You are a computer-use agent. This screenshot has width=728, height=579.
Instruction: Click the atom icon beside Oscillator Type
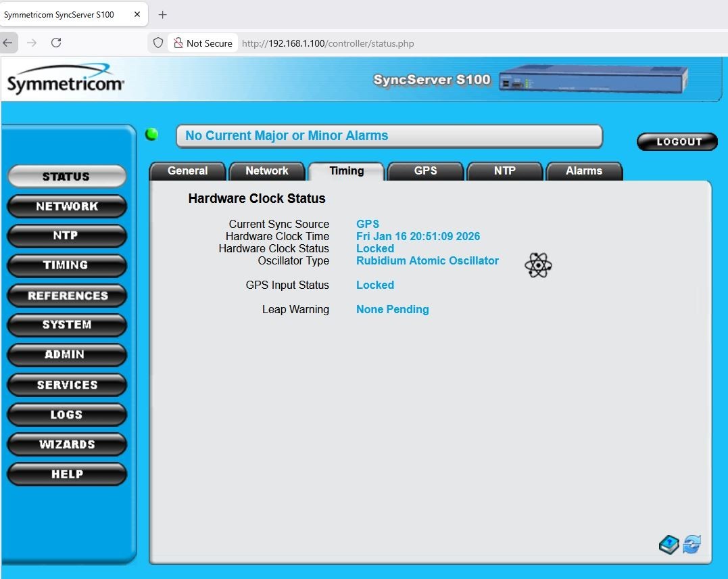coord(538,265)
